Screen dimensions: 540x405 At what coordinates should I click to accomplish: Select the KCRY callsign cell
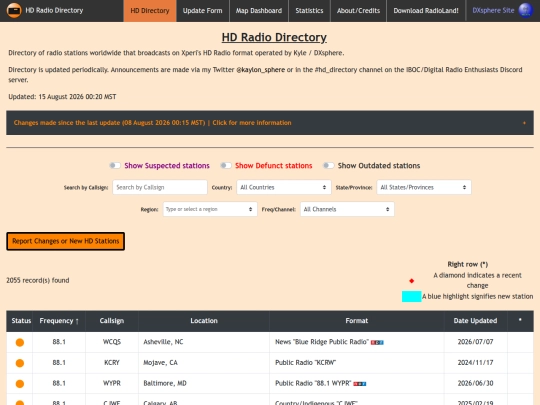click(x=112, y=363)
